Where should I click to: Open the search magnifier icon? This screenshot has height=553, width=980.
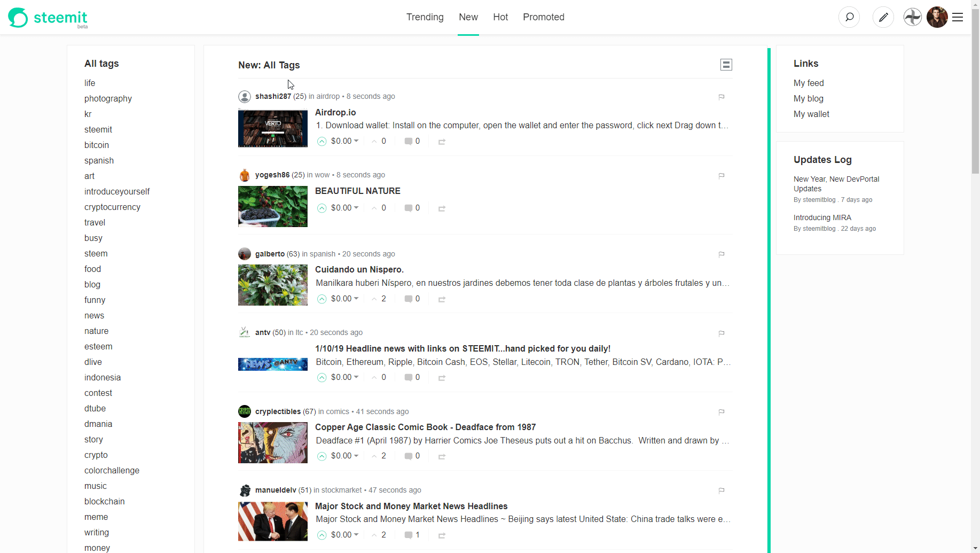click(849, 17)
